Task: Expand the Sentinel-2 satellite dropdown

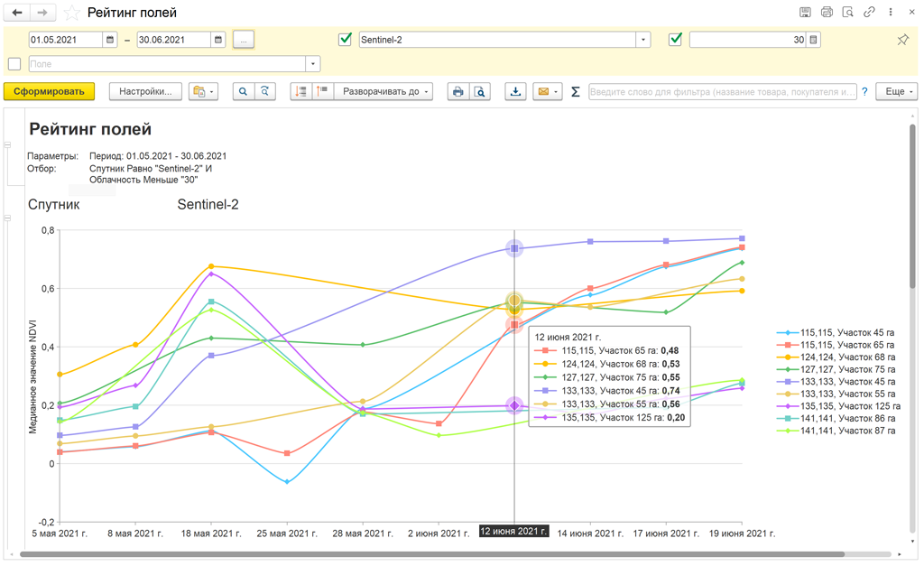Action: (642, 40)
